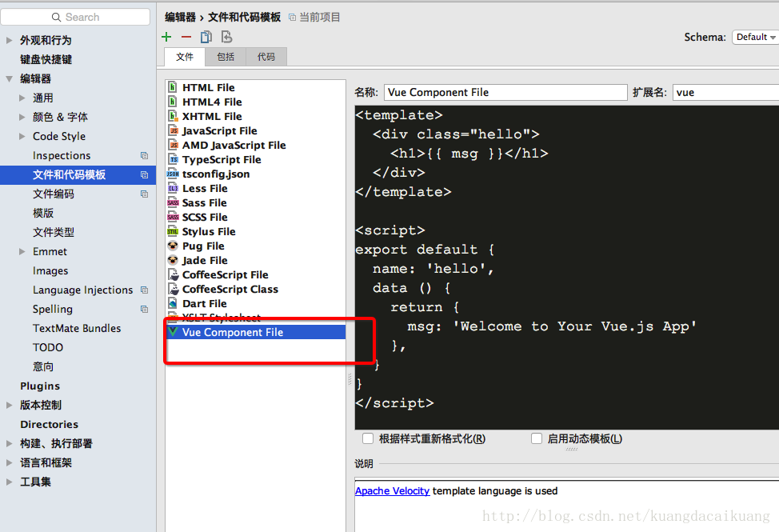Image resolution: width=779 pixels, height=532 pixels.
Task: Switch to the 文件 tab
Action: pos(184,57)
